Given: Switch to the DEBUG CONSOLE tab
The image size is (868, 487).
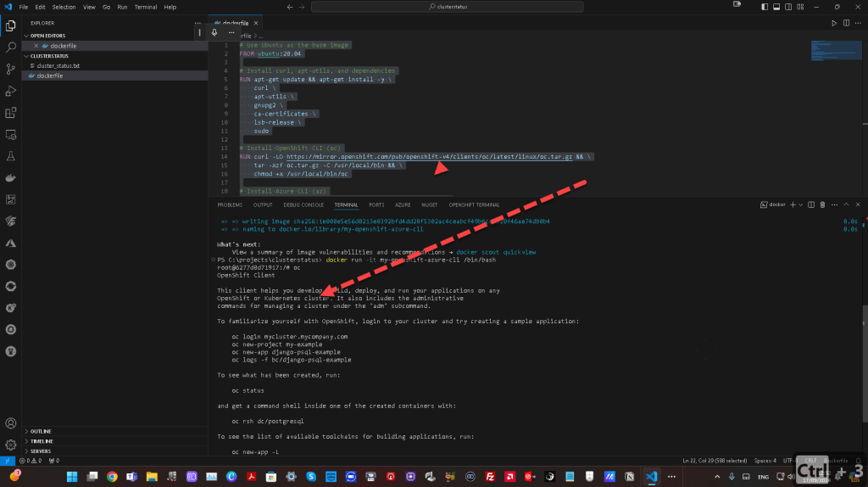Looking at the screenshot, I should click(x=303, y=205).
